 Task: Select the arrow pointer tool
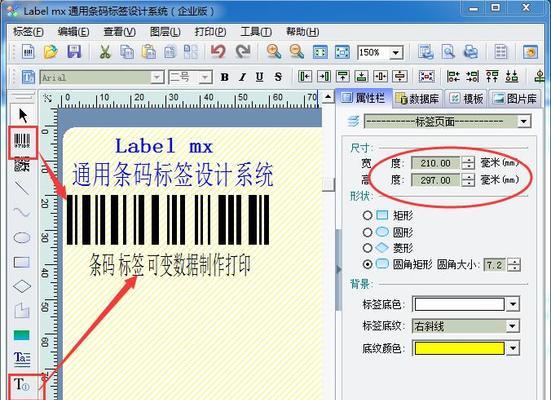23,116
